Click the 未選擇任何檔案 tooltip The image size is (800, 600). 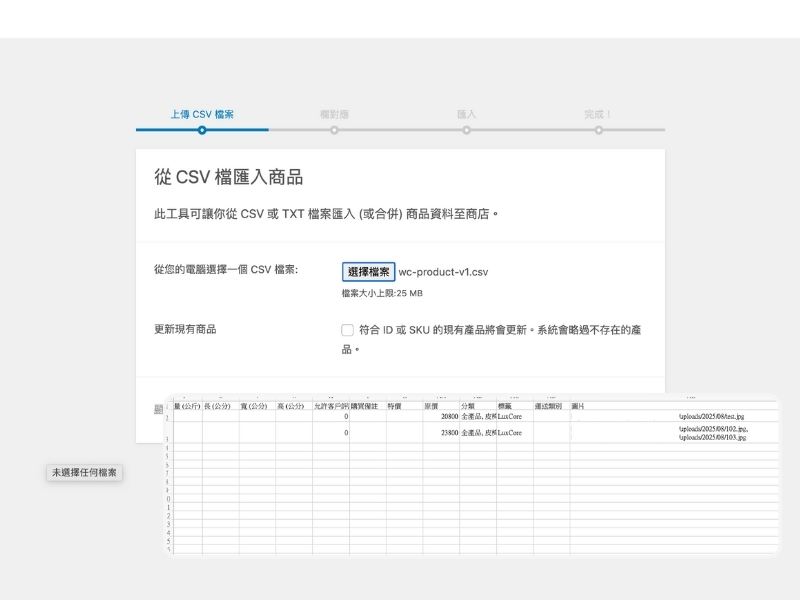point(85,472)
